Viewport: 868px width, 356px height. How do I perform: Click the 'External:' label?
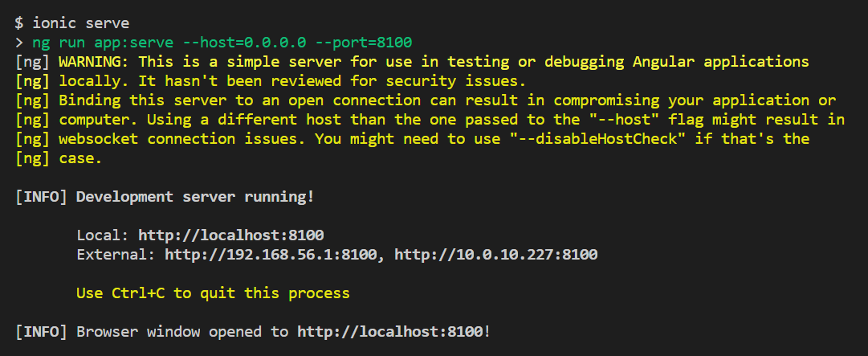pos(116,254)
